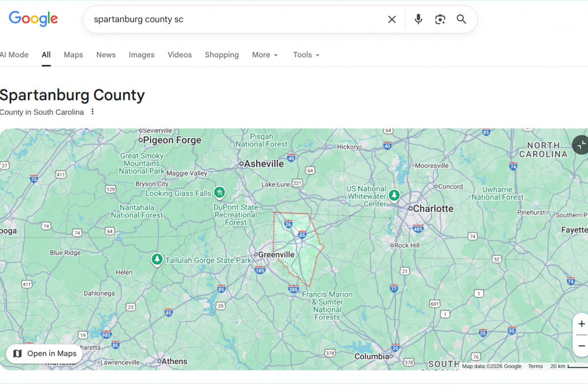Zoom out on the map
Image resolution: width=588 pixels, height=392 pixels.
(x=581, y=346)
